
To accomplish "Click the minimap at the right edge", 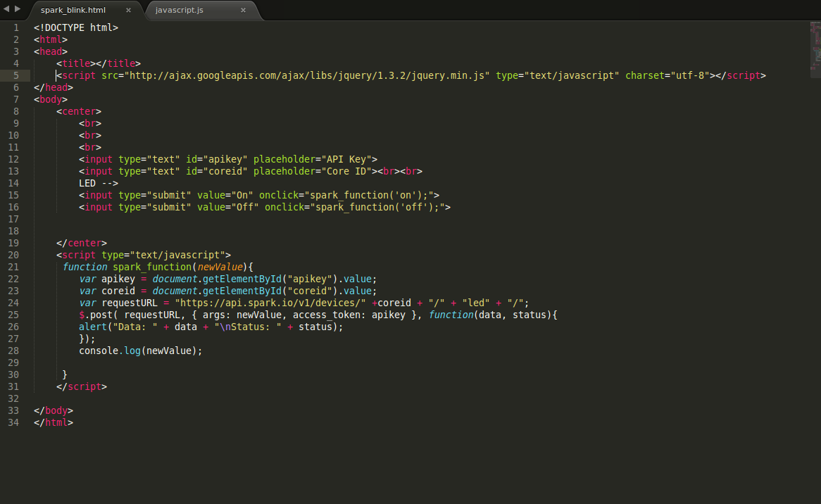I will (815, 50).
